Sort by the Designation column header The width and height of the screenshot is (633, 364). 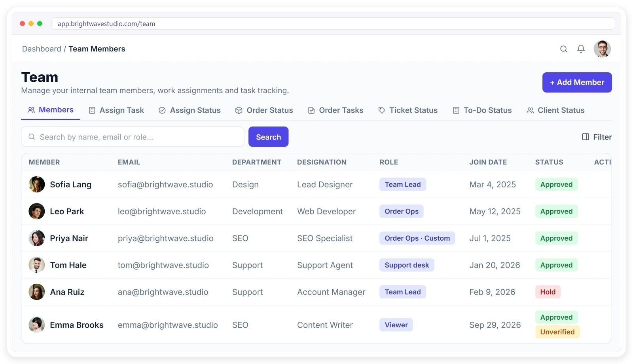tap(322, 162)
